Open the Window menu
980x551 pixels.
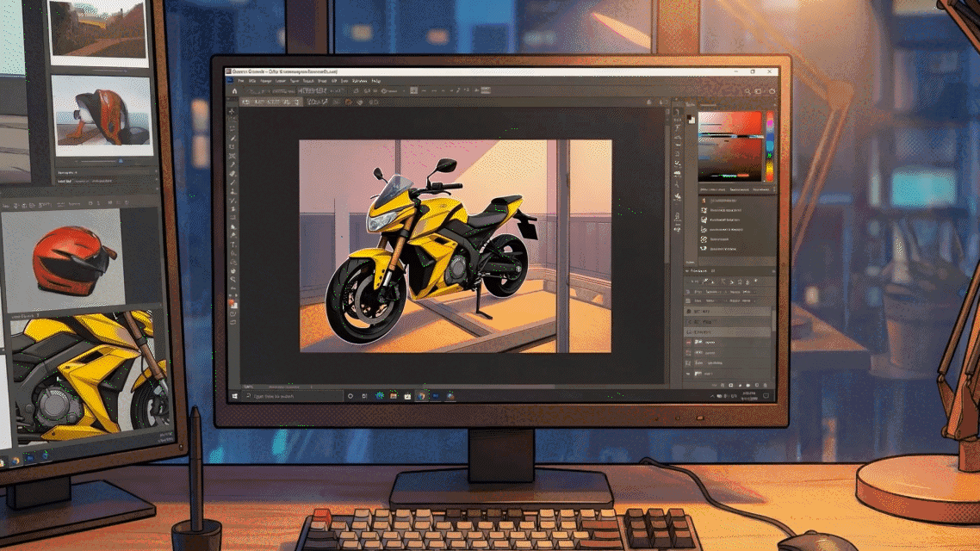[359, 81]
